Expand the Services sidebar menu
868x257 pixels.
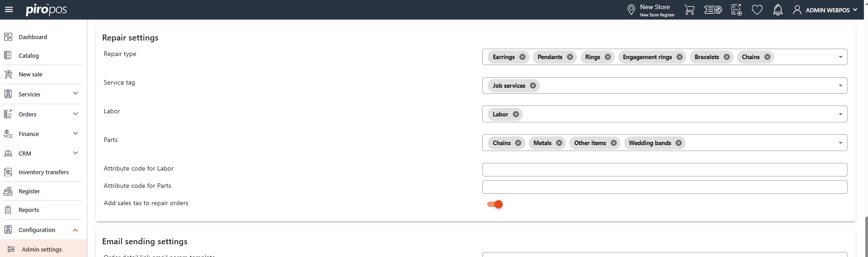[x=76, y=94]
